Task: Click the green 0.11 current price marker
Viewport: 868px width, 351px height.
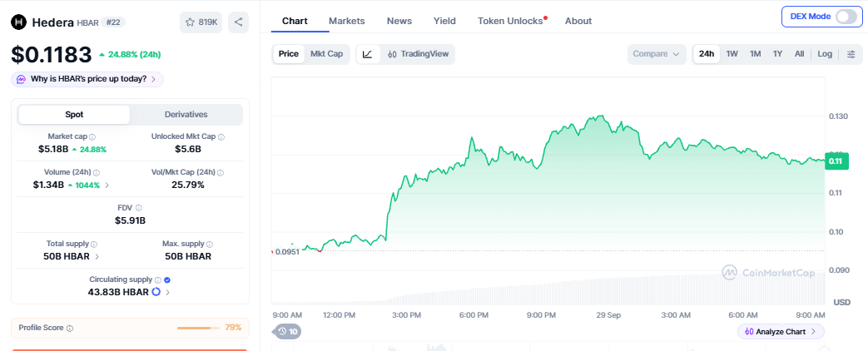Action: [x=836, y=161]
